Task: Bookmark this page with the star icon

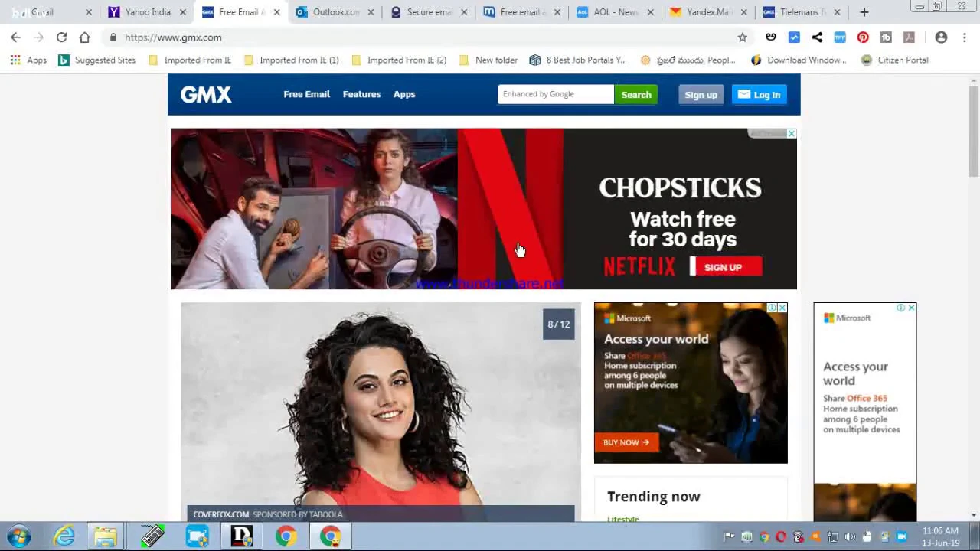Action: (742, 37)
